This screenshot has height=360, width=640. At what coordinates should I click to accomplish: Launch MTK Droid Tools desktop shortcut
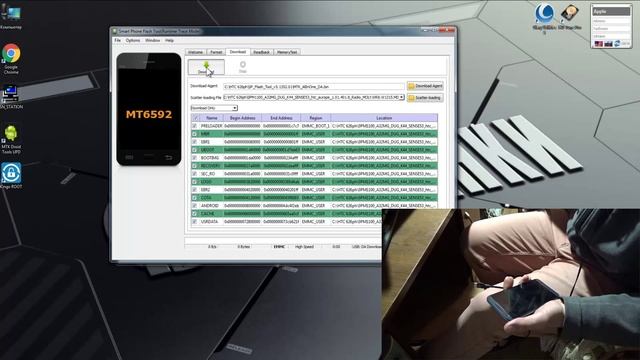click(x=11, y=140)
